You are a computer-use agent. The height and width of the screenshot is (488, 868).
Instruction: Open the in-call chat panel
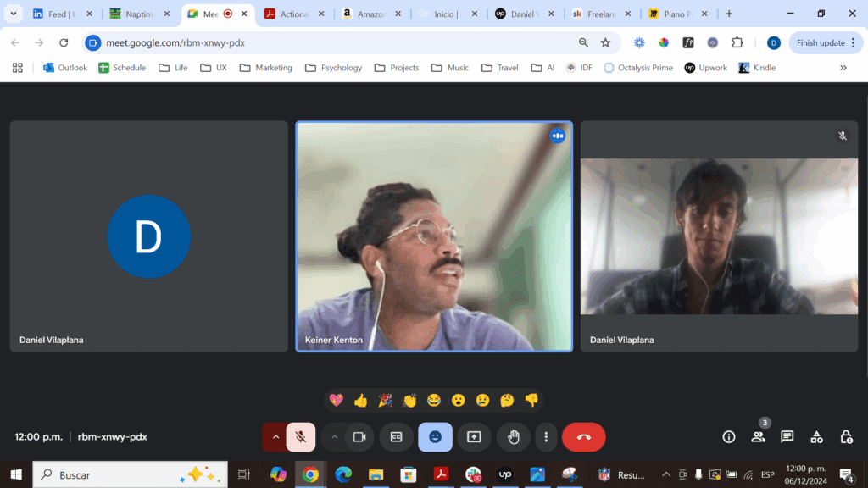point(787,437)
